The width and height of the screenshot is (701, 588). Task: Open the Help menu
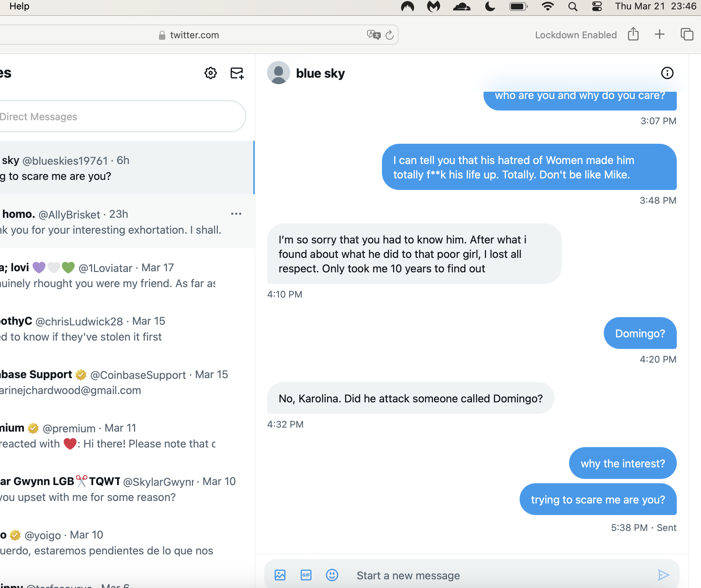click(x=20, y=6)
